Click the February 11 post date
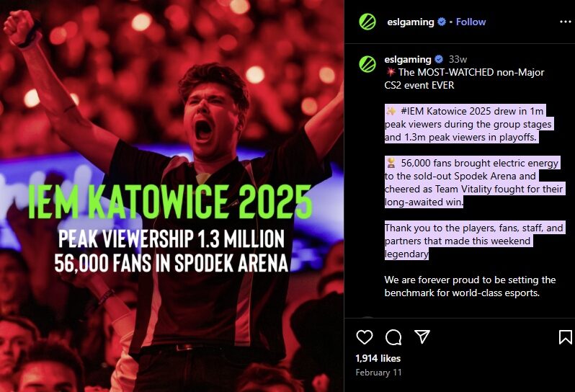Image resolution: width=575 pixels, height=392 pixels. 378,373
